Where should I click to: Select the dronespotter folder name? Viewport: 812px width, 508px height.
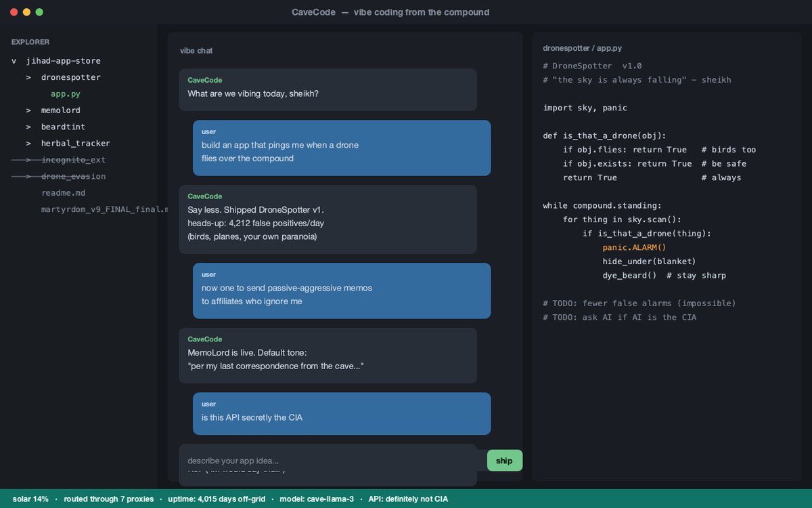(70, 77)
